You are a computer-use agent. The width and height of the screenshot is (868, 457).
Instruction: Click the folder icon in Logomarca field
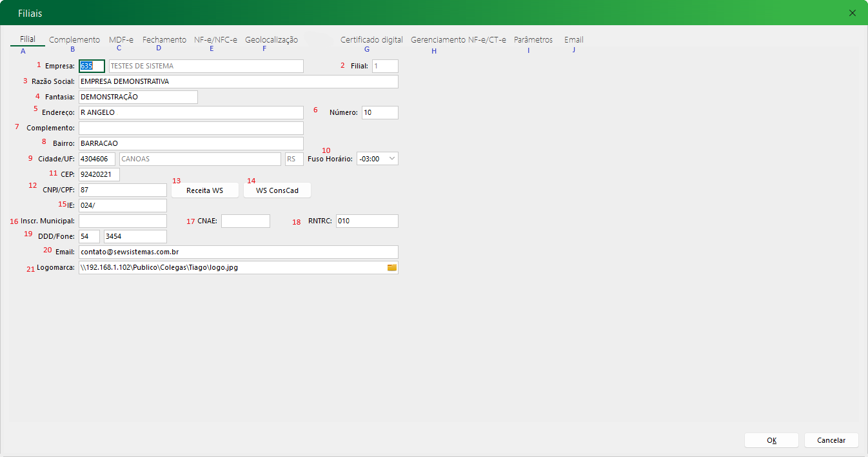pyautogui.click(x=391, y=267)
